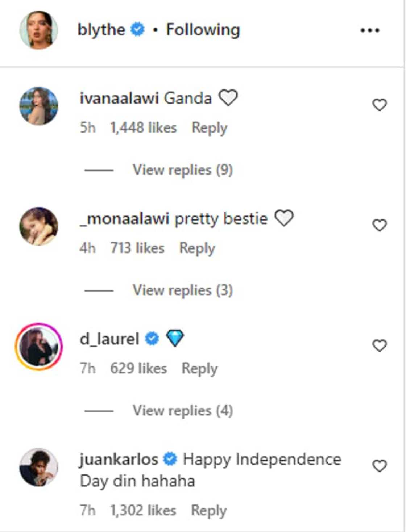Open juankarlos's profile avatar
The height and width of the screenshot is (532, 406).
click(x=38, y=467)
